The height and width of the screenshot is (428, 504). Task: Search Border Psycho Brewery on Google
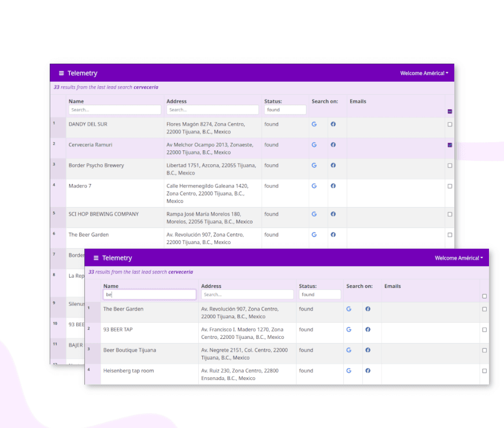point(314,165)
